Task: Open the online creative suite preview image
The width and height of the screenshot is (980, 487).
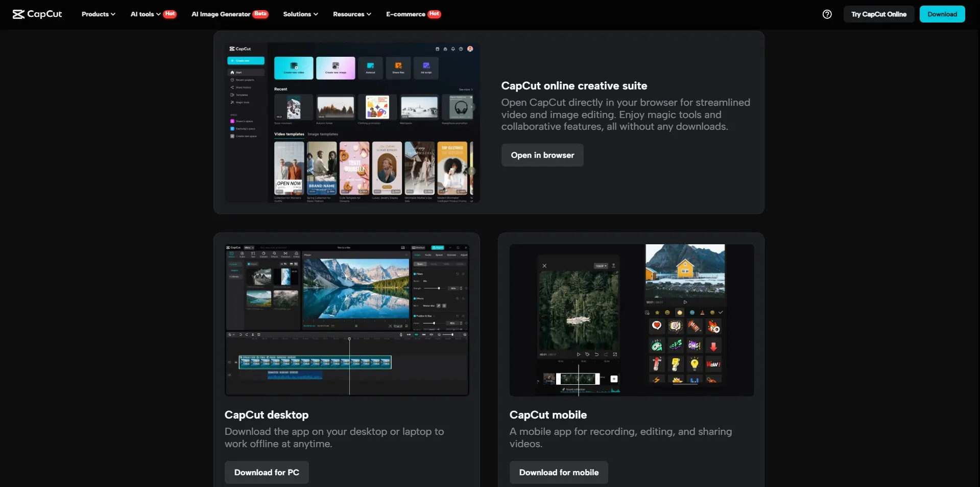Action: click(352, 123)
